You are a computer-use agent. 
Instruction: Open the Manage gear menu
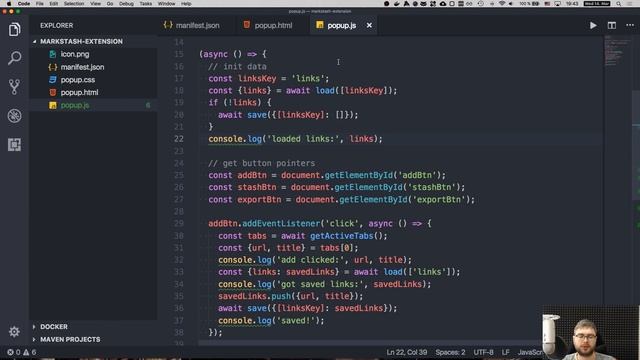(x=14, y=331)
